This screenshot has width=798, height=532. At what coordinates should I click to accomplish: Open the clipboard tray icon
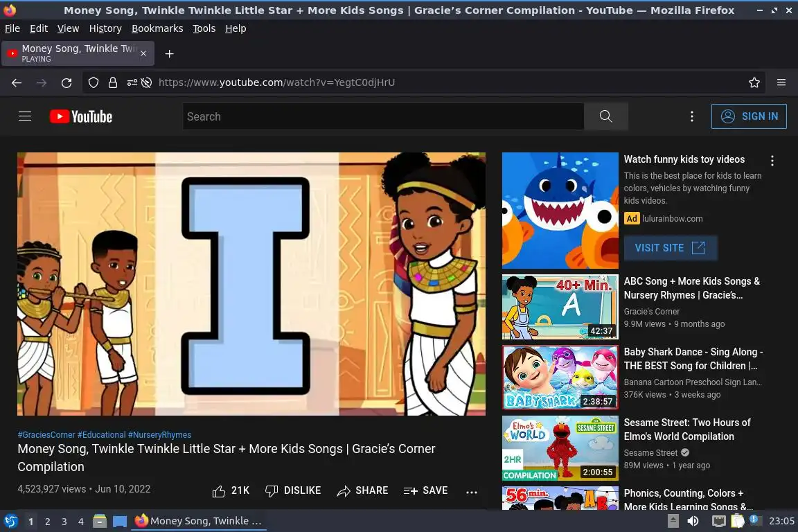point(738,521)
